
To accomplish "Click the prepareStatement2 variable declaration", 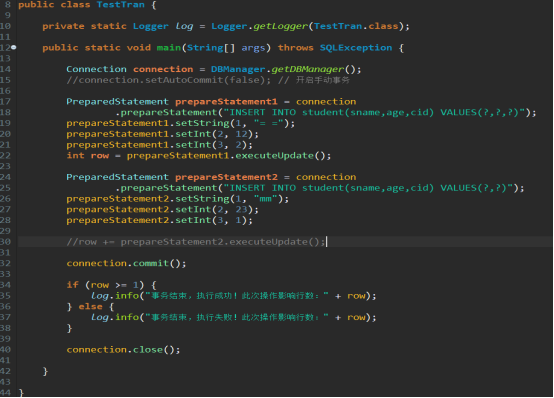I will [226, 177].
